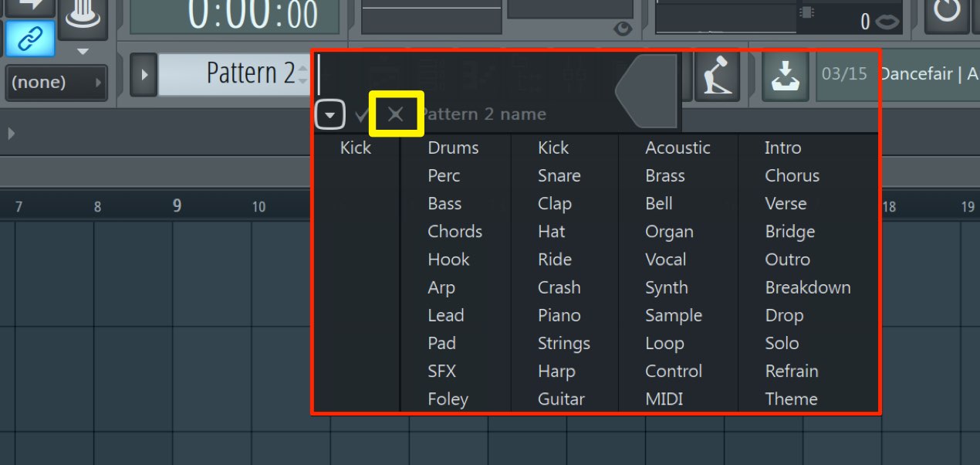Open the (none) snap dropdown

pyautogui.click(x=56, y=82)
